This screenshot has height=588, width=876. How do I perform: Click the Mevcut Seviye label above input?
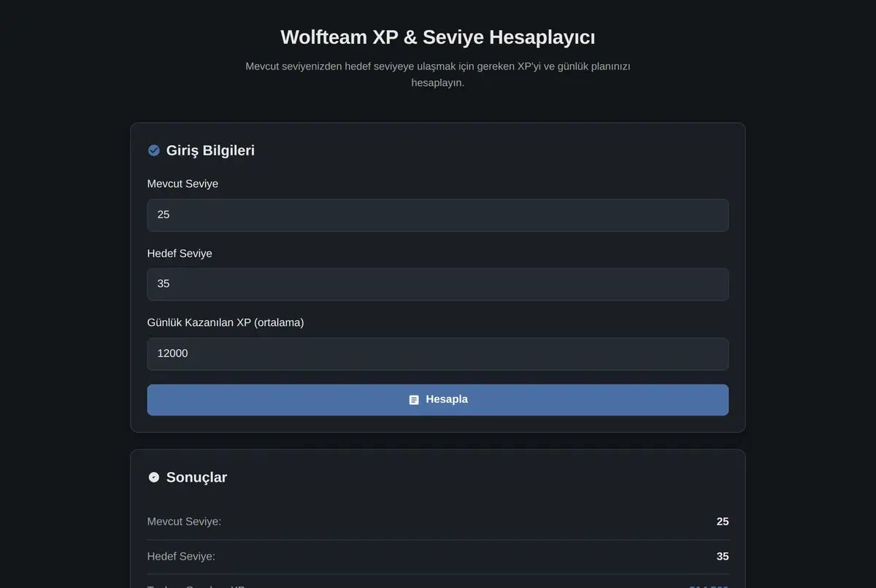[x=182, y=184]
